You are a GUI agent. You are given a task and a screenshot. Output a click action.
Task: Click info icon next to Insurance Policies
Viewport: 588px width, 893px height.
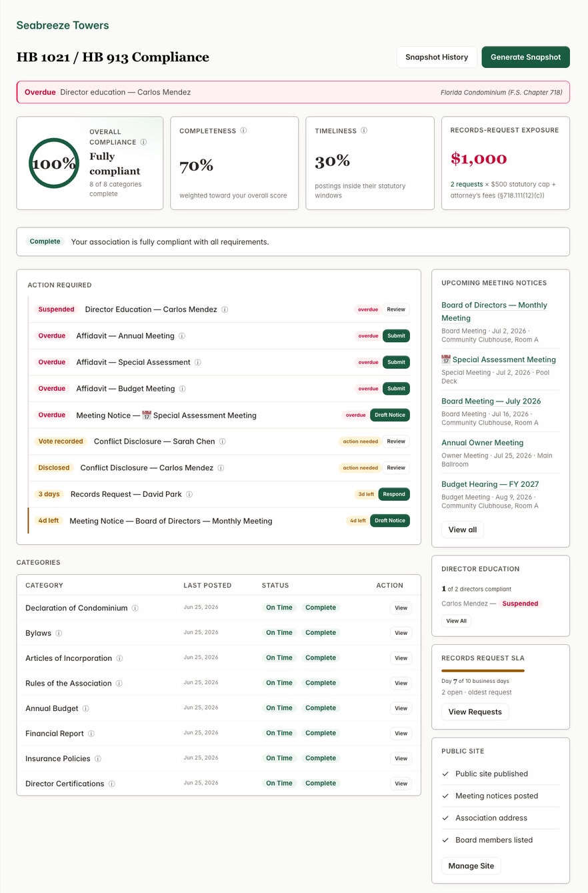pyautogui.click(x=98, y=758)
